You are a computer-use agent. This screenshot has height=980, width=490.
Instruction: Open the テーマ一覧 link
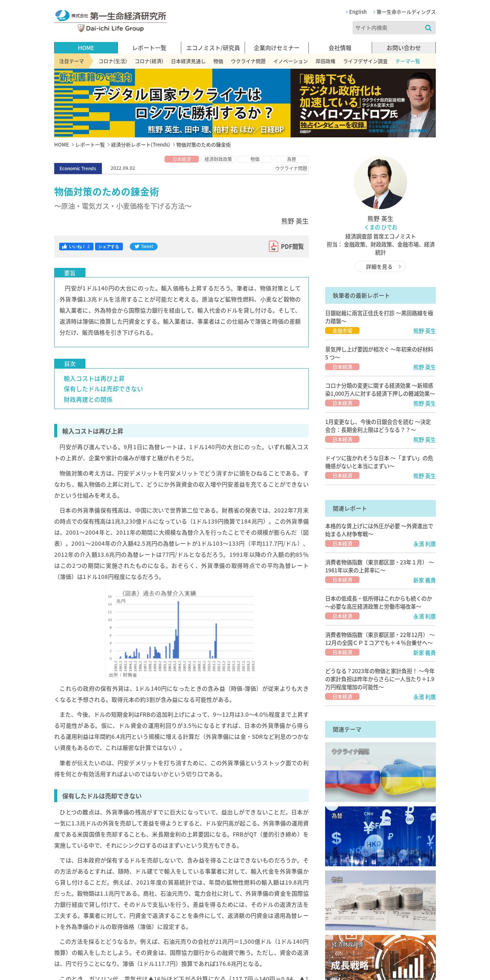(408, 61)
